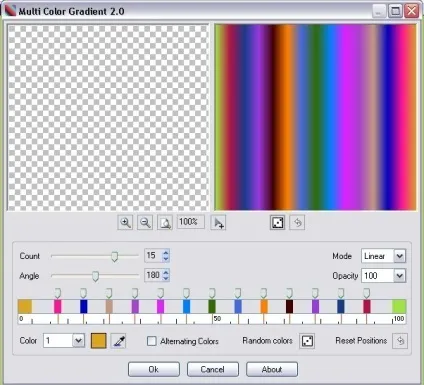This screenshot has height=385, width=424.
Task: Select the tan brown color stop
Action: tap(109, 306)
